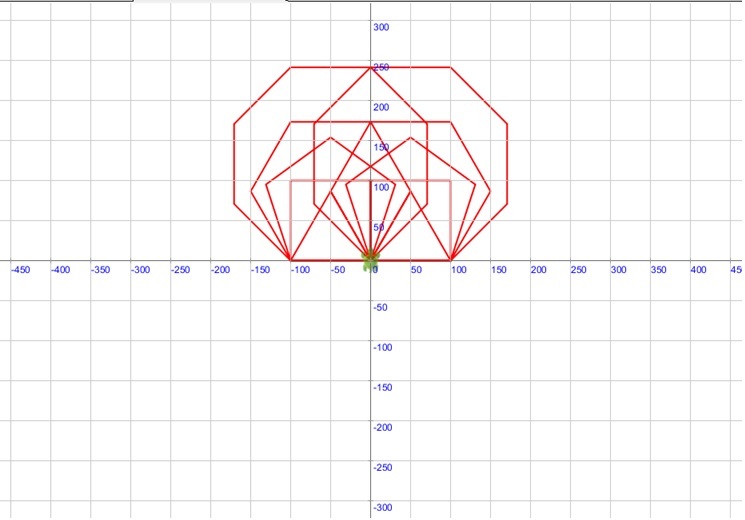Click the horizontal axis label -50
Image resolution: width=745 pixels, height=520 pixels.
pos(337,270)
